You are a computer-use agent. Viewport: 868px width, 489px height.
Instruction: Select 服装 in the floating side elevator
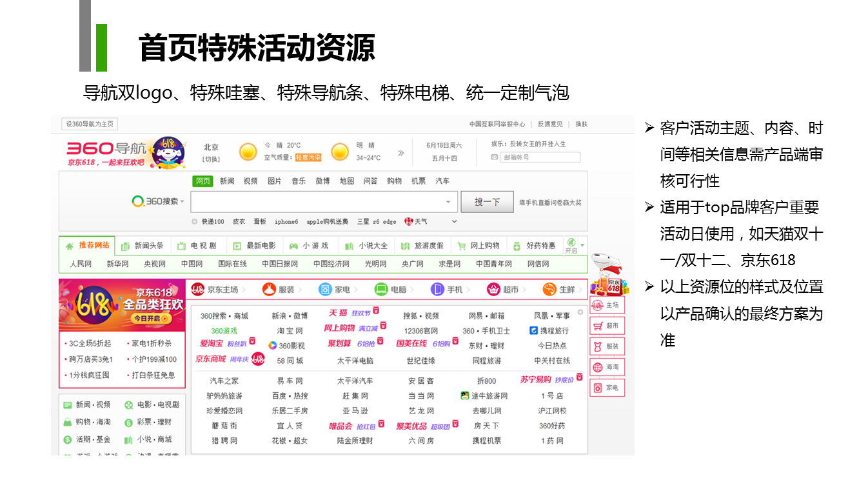[x=607, y=346]
